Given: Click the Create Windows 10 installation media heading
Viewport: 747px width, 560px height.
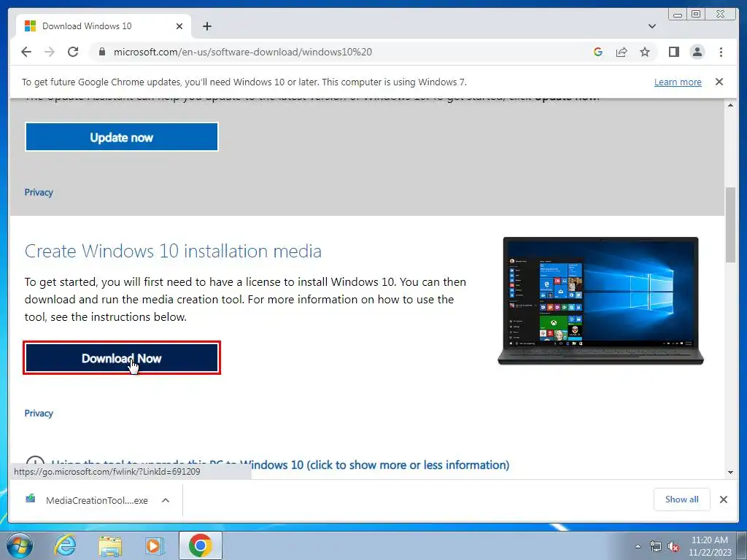Looking at the screenshot, I should [x=173, y=251].
